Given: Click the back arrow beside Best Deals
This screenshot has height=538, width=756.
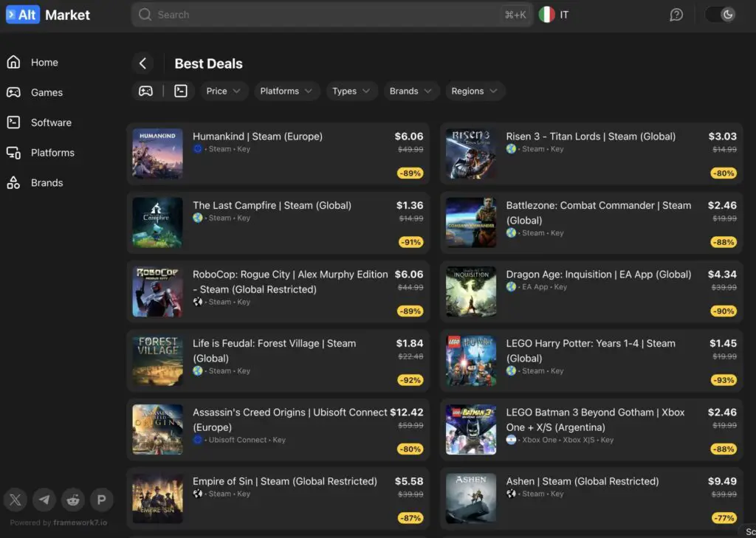Looking at the screenshot, I should click(143, 63).
